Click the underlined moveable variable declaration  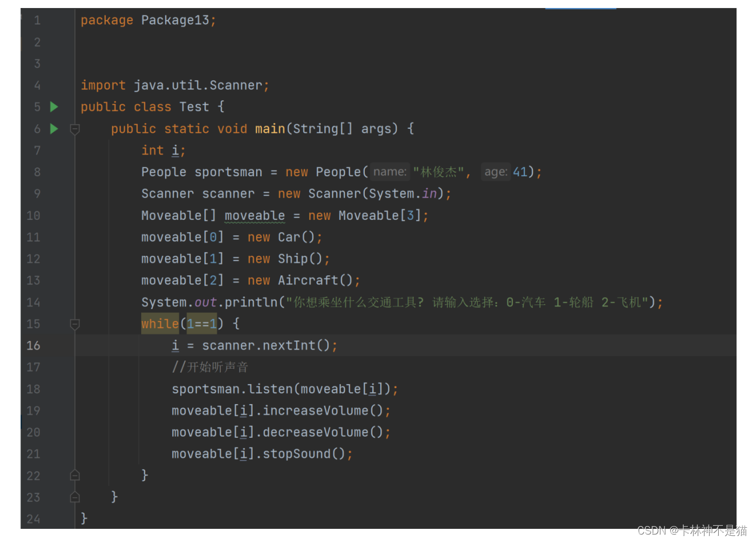tap(254, 216)
